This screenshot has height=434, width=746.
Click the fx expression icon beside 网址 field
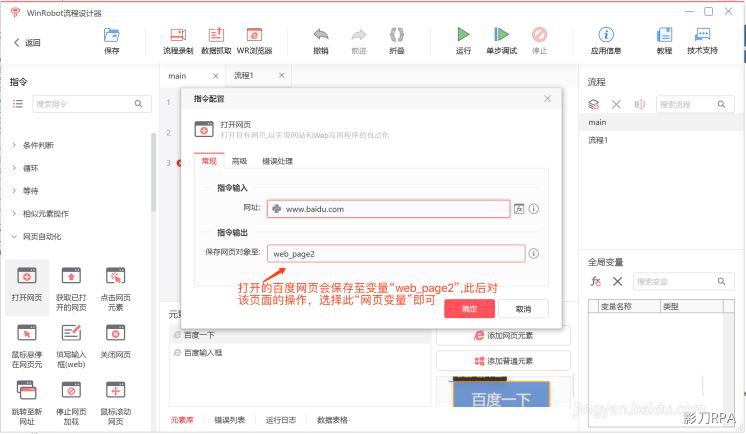click(519, 208)
